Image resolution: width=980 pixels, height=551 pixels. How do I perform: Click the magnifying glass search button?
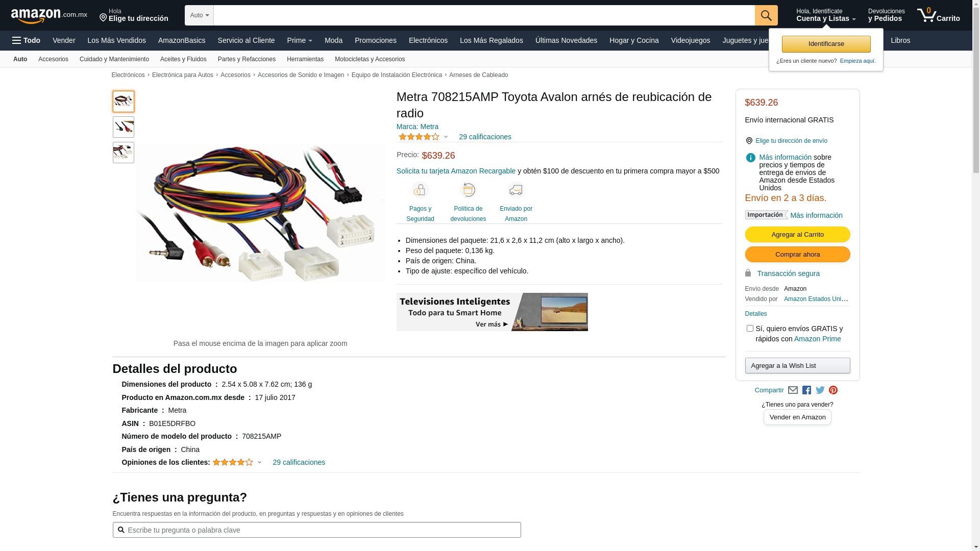(766, 15)
